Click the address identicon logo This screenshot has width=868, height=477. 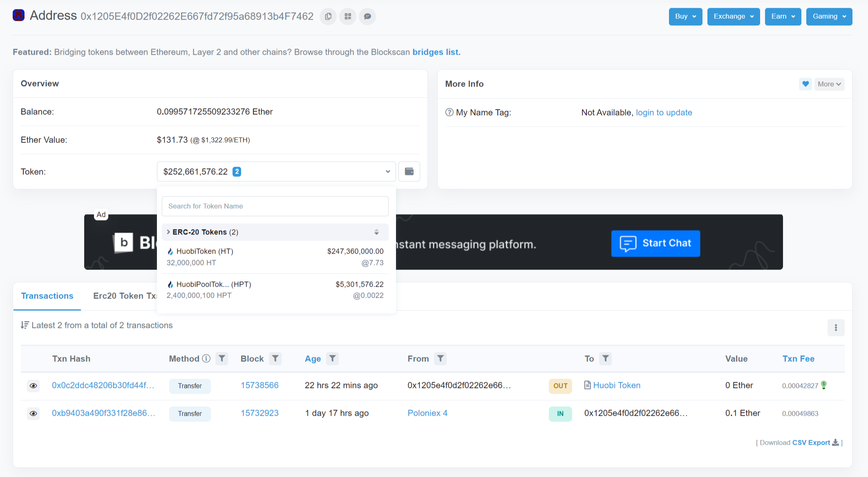pyautogui.click(x=18, y=15)
